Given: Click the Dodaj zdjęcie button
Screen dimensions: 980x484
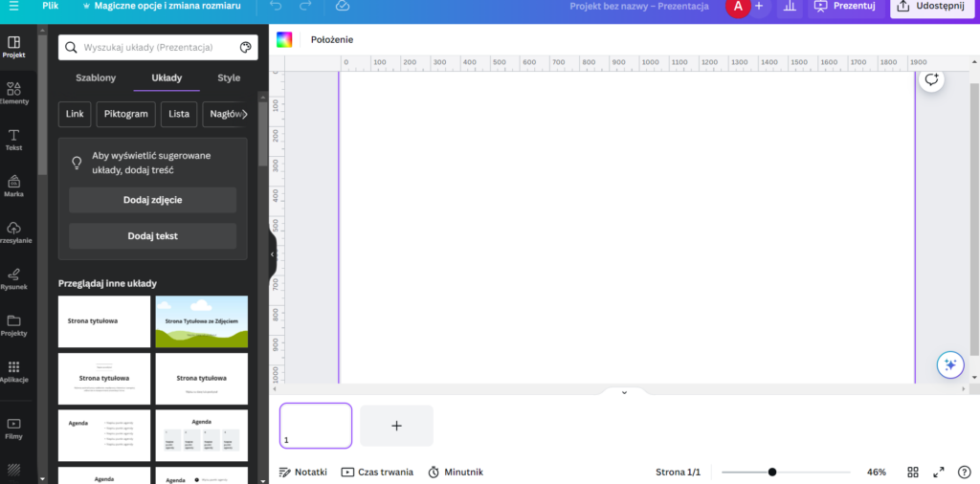Looking at the screenshot, I should coord(152,200).
